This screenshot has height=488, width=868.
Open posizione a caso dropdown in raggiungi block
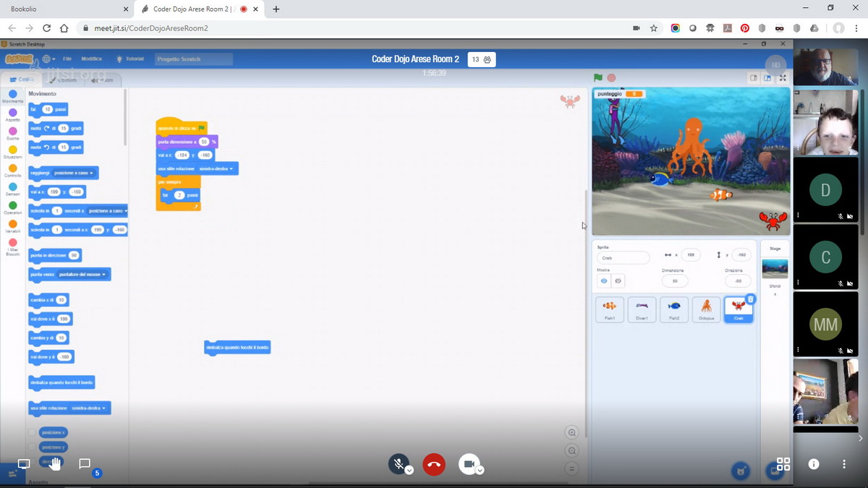click(x=75, y=173)
